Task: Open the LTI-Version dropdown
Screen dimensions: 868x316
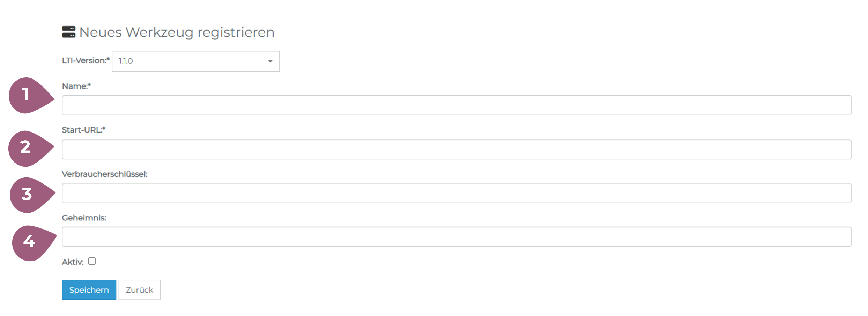Action: coord(195,61)
